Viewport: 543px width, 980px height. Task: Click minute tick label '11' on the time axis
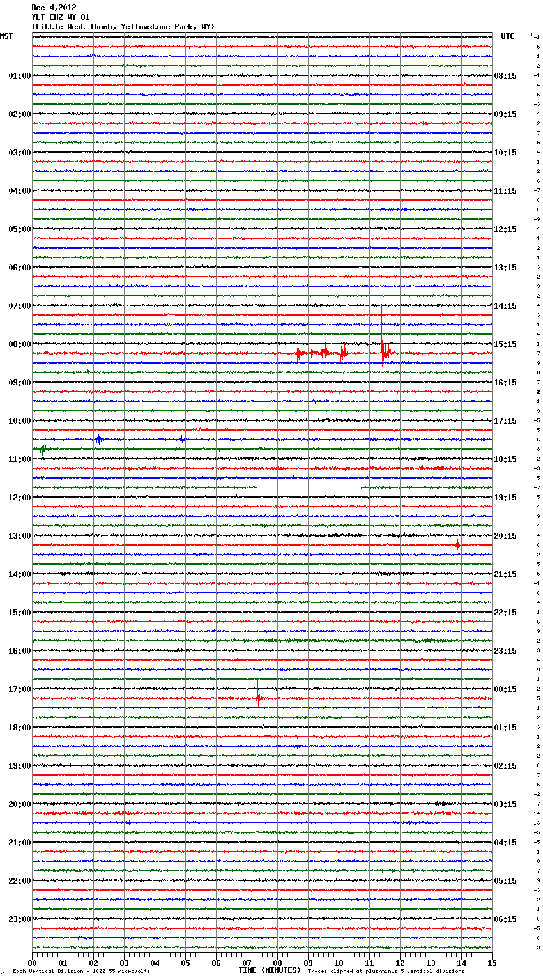point(369,963)
